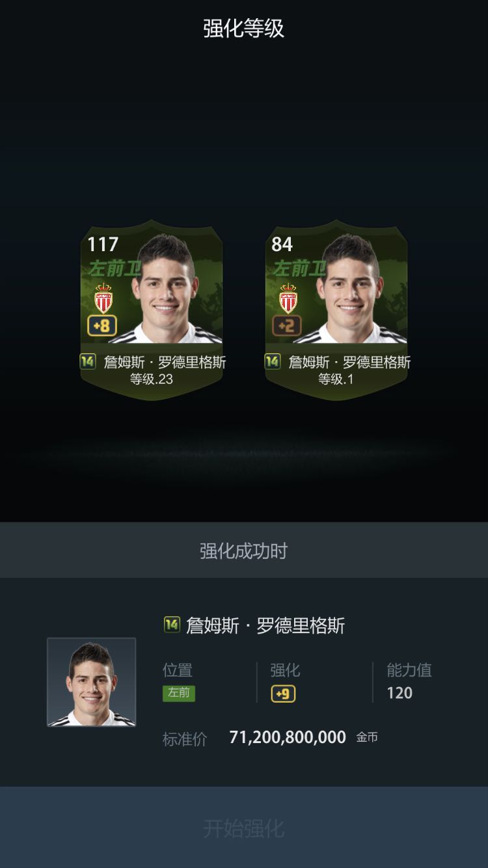Click the 14 season badge in result panel
488x868 pixels.
[x=171, y=625]
